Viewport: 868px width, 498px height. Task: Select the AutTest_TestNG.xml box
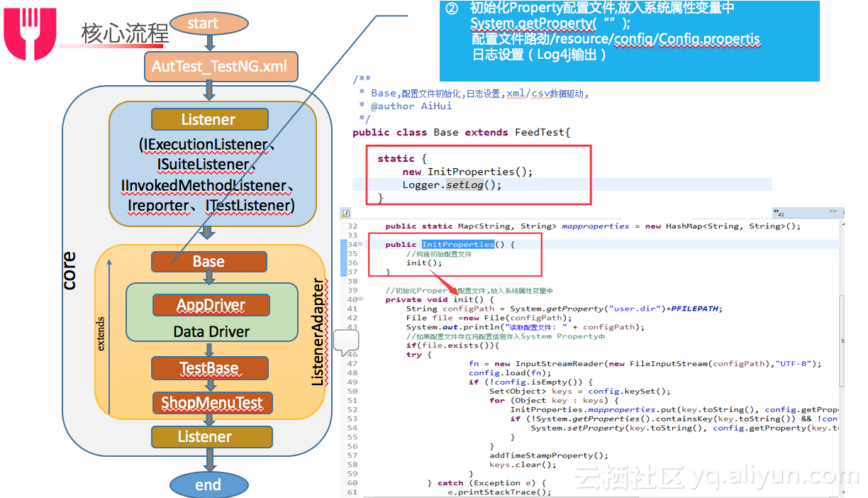[x=220, y=67]
